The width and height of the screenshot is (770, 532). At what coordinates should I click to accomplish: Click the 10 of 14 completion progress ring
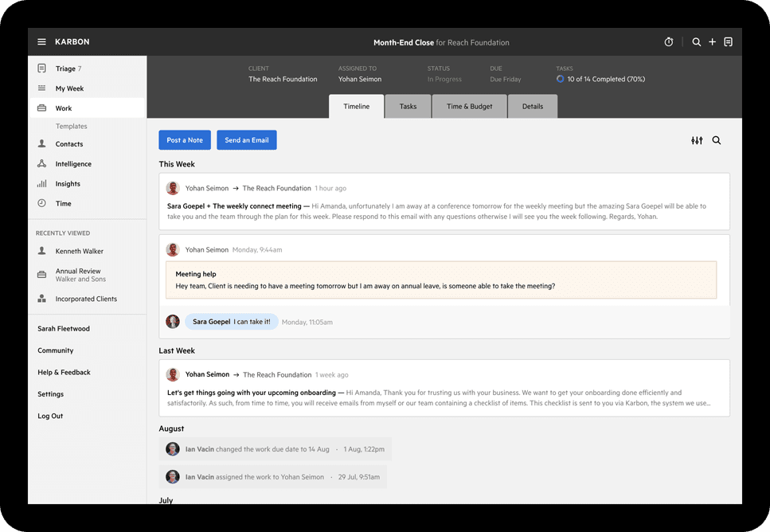coord(561,79)
